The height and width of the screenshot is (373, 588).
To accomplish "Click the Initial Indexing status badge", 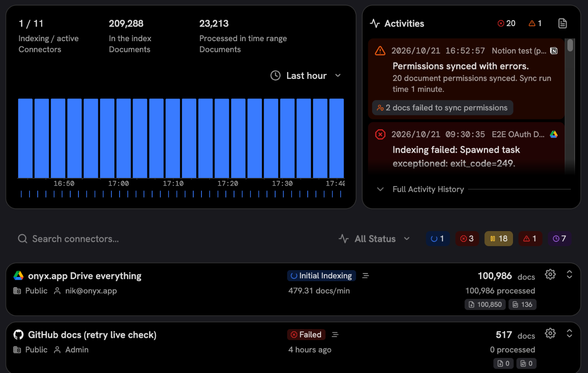I will tap(321, 276).
